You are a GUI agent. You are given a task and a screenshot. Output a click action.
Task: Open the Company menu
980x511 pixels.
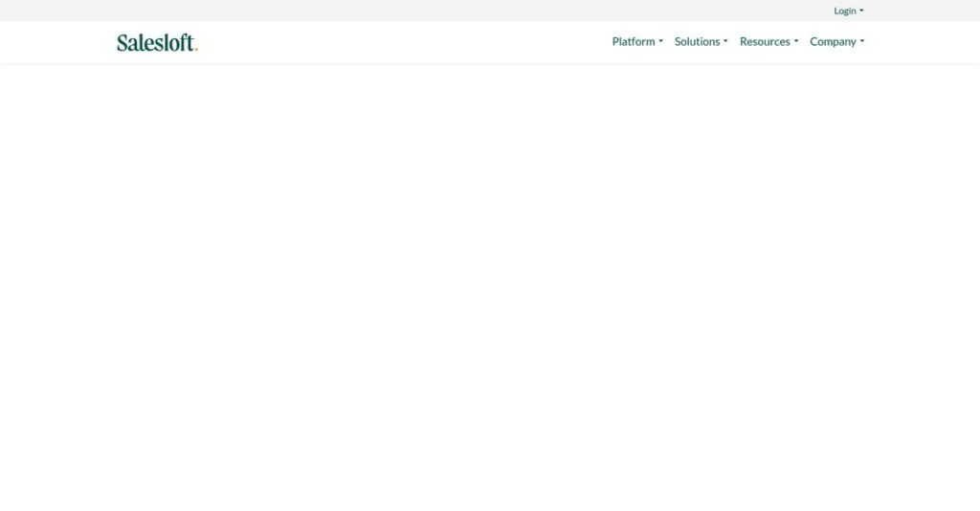pos(836,41)
